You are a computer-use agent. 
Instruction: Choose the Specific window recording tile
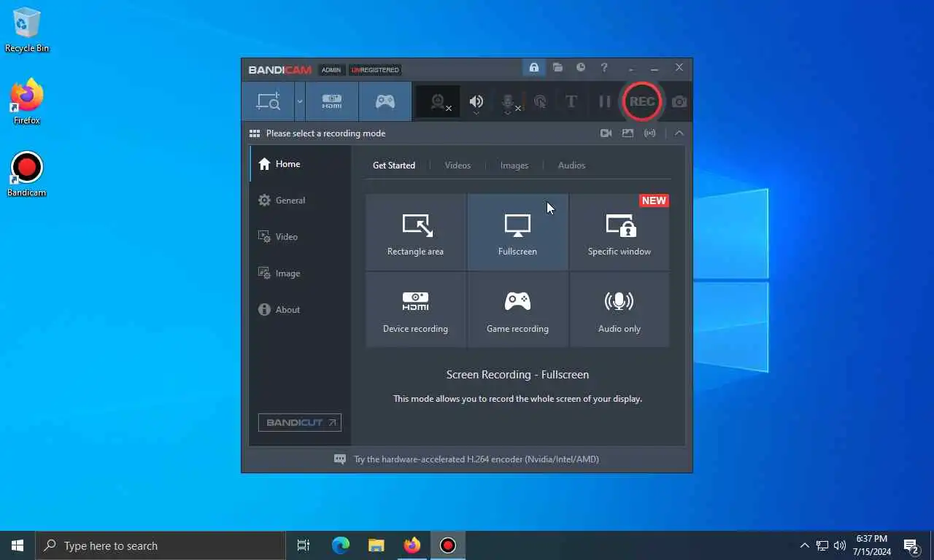620,232
